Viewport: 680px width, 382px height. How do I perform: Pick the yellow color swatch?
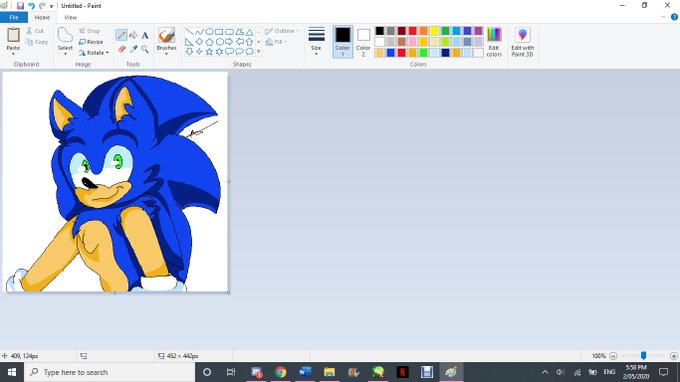[434, 31]
